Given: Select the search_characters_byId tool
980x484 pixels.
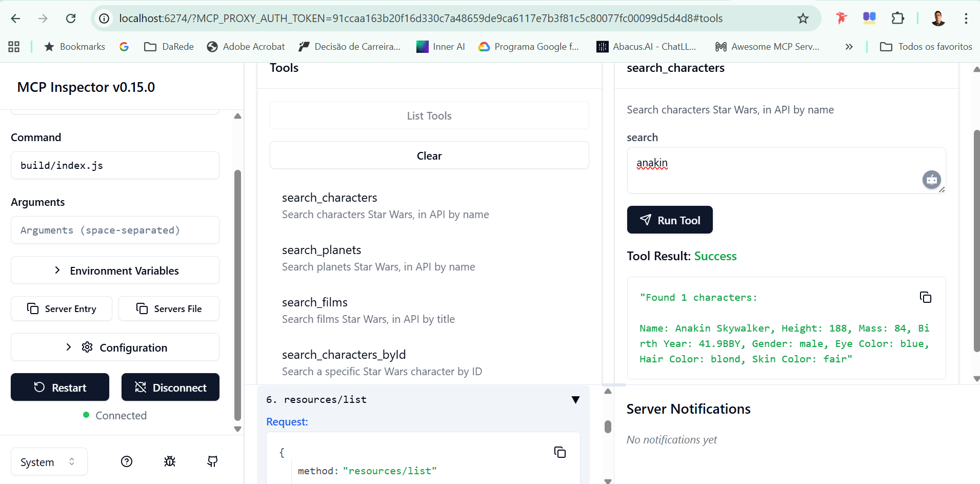Looking at the screenshot, I should 429,363.
